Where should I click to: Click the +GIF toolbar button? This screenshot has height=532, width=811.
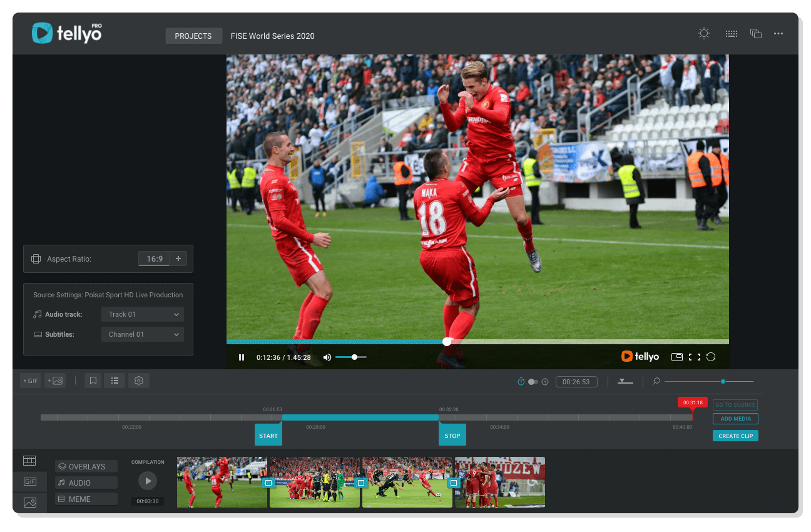coord(31,381)
